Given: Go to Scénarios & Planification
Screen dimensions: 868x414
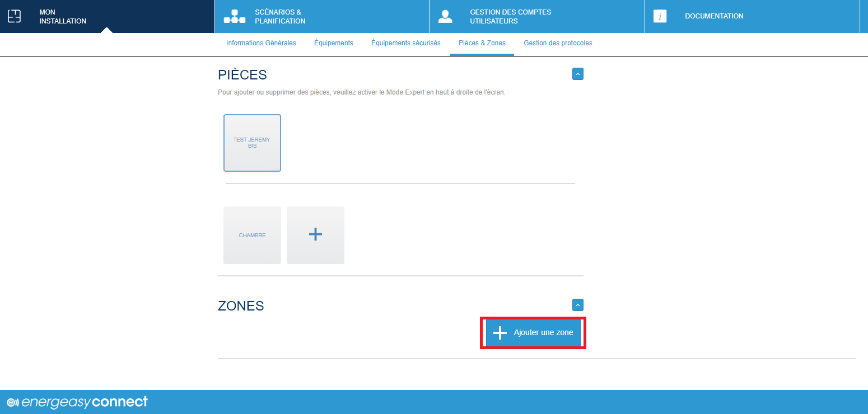Looking at the screenshot, I should [322, 16].
